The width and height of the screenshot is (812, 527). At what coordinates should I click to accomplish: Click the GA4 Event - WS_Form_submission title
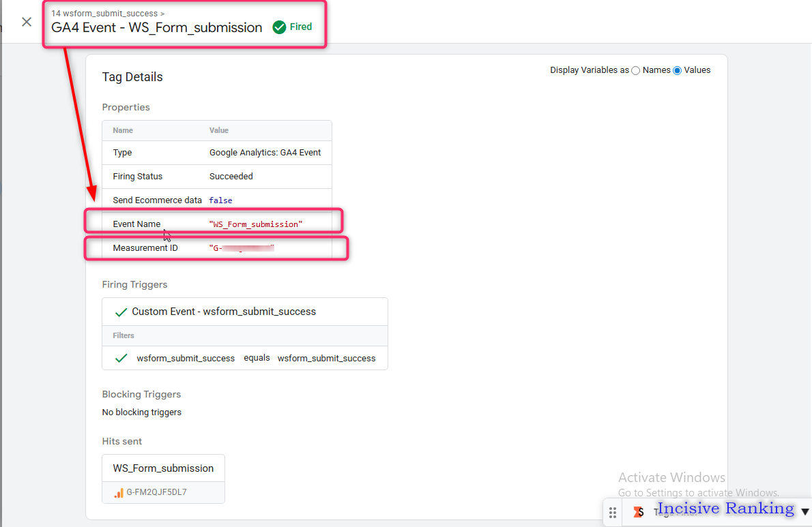157,27
